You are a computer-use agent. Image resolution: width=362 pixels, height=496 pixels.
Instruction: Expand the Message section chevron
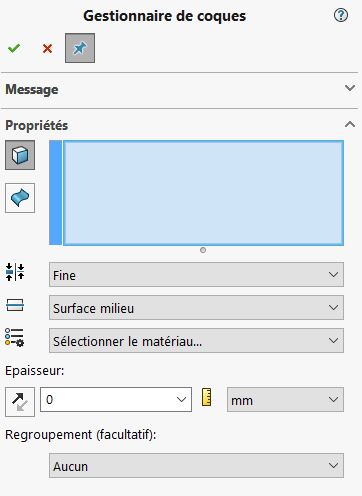click(x=350, y=88)
